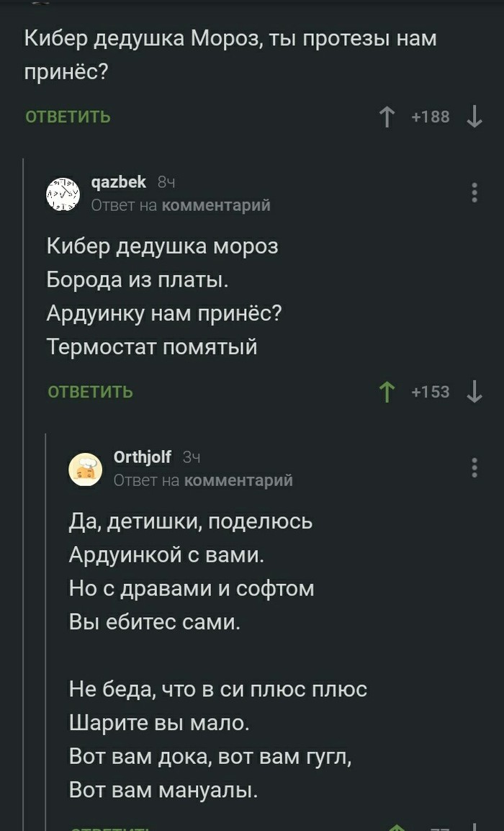This screenshot has width=504, height=831.
Task: Follow the 'комментарий' parent link in Orthjolf's reply
Action: 238,480
